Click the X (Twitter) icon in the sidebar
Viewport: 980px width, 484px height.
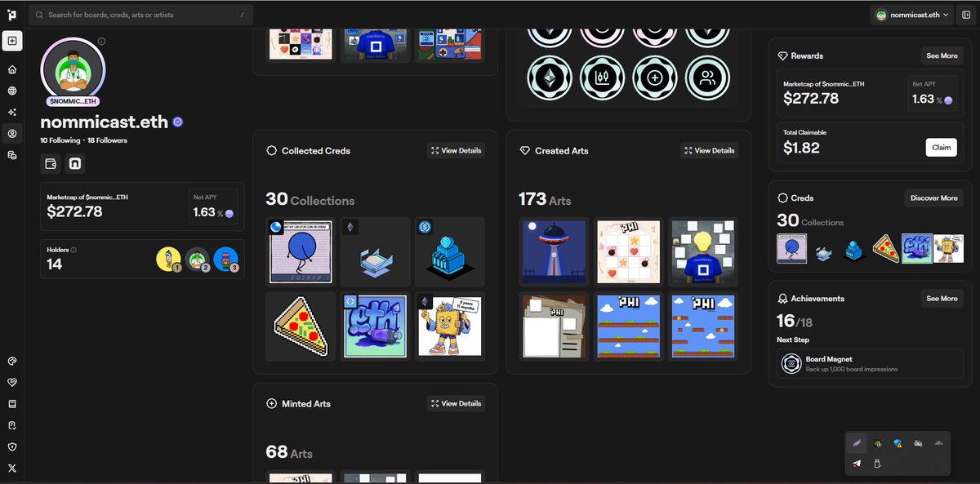(11, 468)
